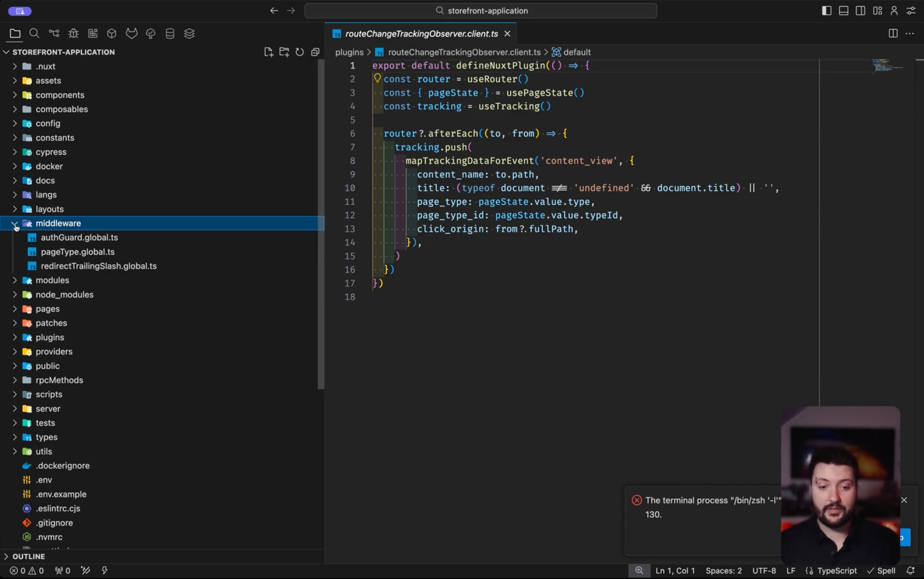
Task: Refresh the explorer file tree
Action: click(x=300, y=52)
